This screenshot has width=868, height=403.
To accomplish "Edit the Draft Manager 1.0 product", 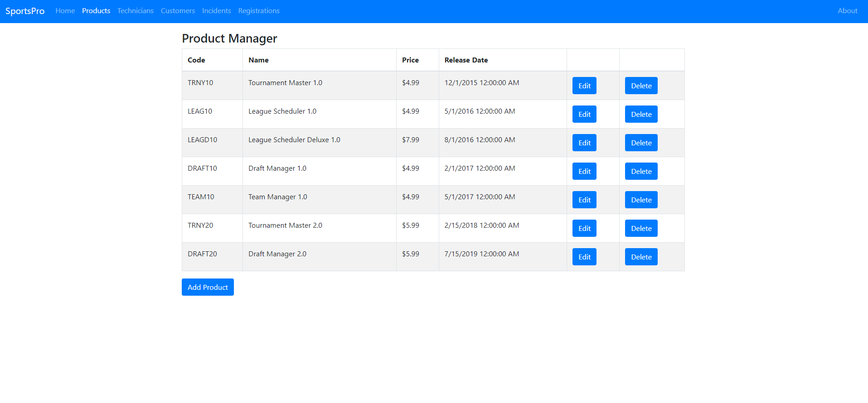I will point(584,171).
